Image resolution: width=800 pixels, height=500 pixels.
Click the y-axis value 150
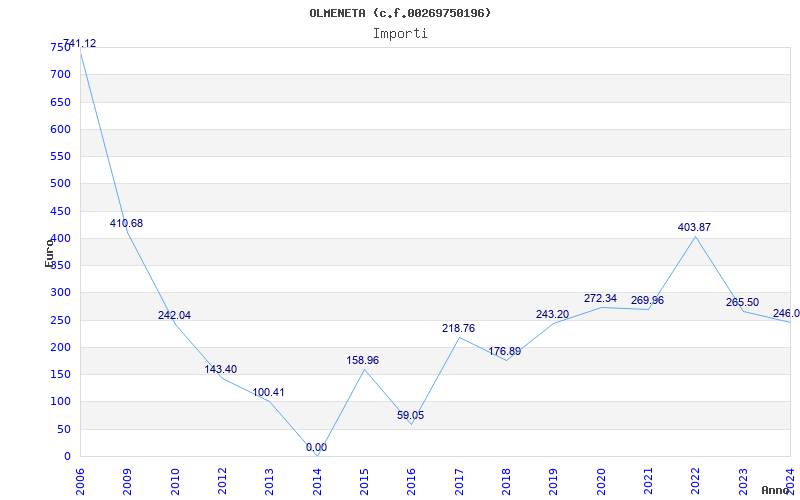[x=60, y=374]
